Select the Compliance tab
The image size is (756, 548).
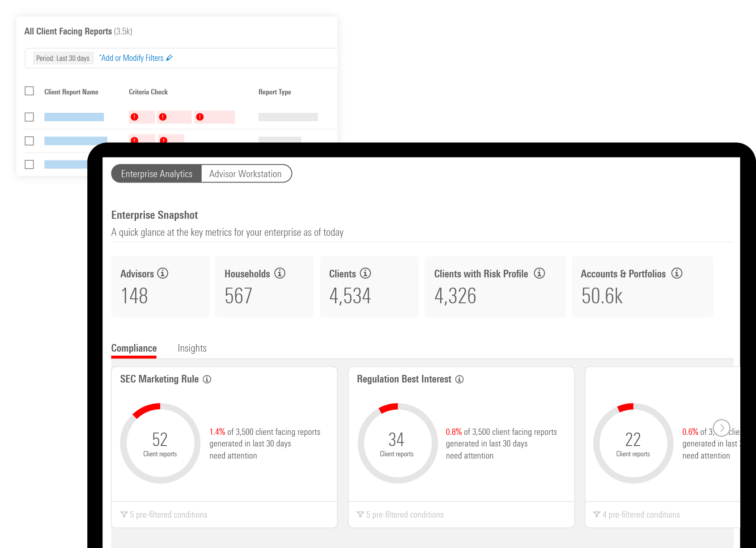point(134,348)
